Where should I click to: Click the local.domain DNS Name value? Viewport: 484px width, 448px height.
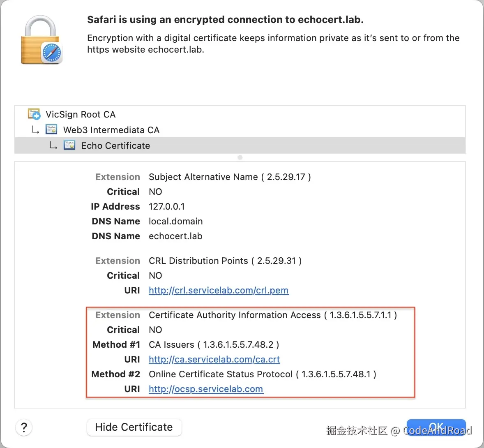(x=175, y=221)
